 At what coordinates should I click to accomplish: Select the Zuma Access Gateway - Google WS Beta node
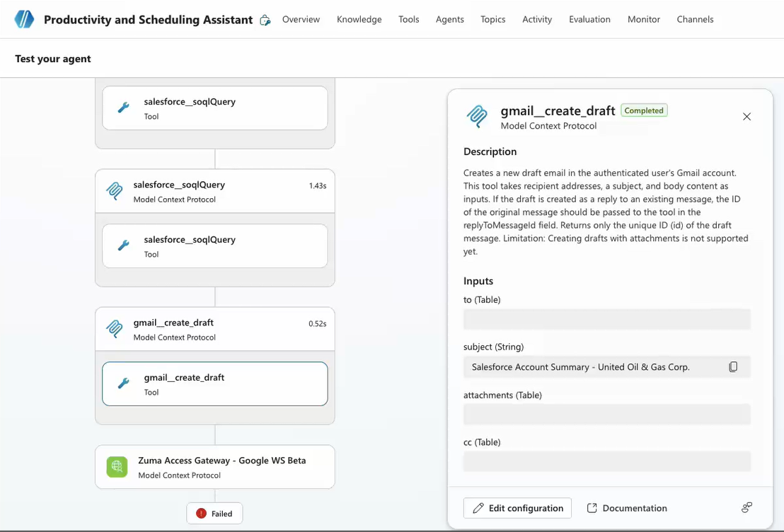(x=215, y=467)
